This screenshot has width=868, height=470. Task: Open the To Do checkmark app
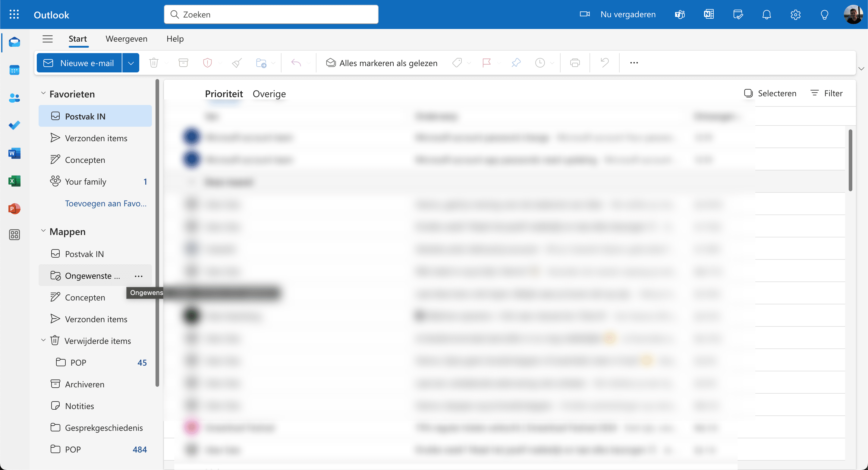pyautogui.click(x=14, y=125)
